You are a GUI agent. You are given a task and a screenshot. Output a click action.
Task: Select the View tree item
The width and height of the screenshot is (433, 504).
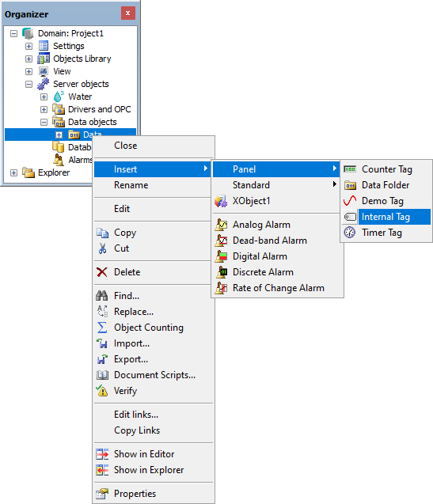pyautogui.click(x=62, y=71)
